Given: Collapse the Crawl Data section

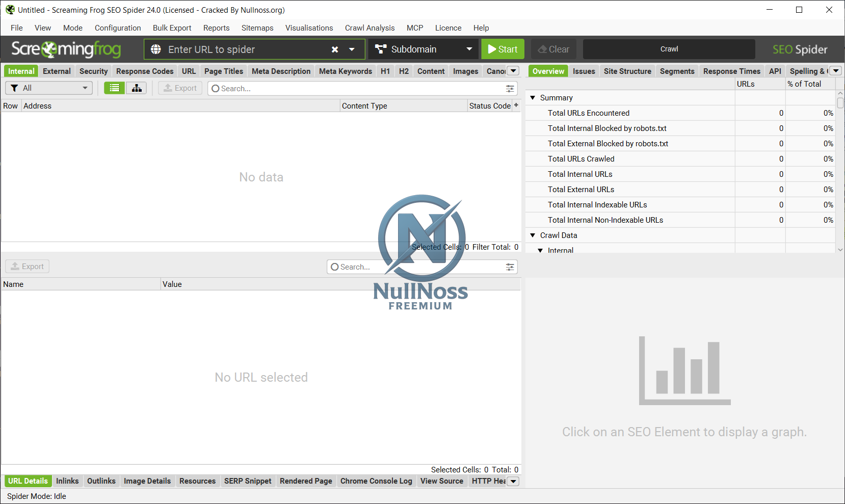Looking at the screenshot, I should (x=533, y=235).
